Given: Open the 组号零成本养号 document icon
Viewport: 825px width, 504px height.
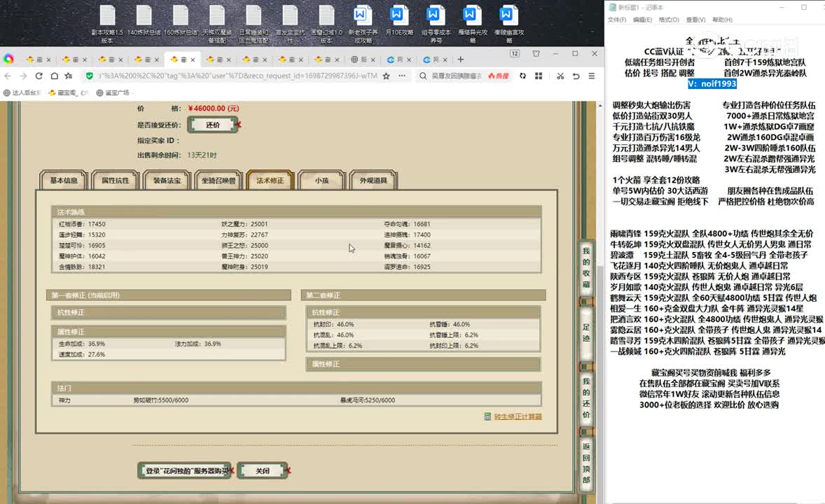Looking at the screenshot, I should click(436, 24).
